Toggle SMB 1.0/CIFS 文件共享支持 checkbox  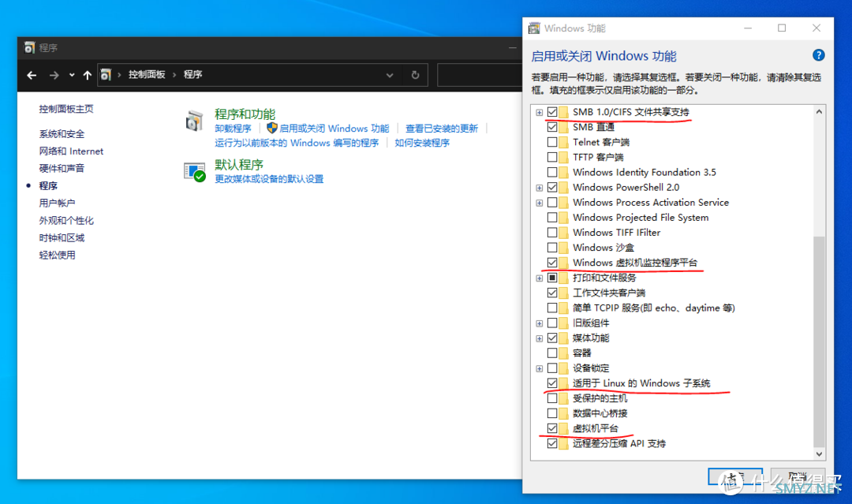pyautogui.click(x=552, y=112)
